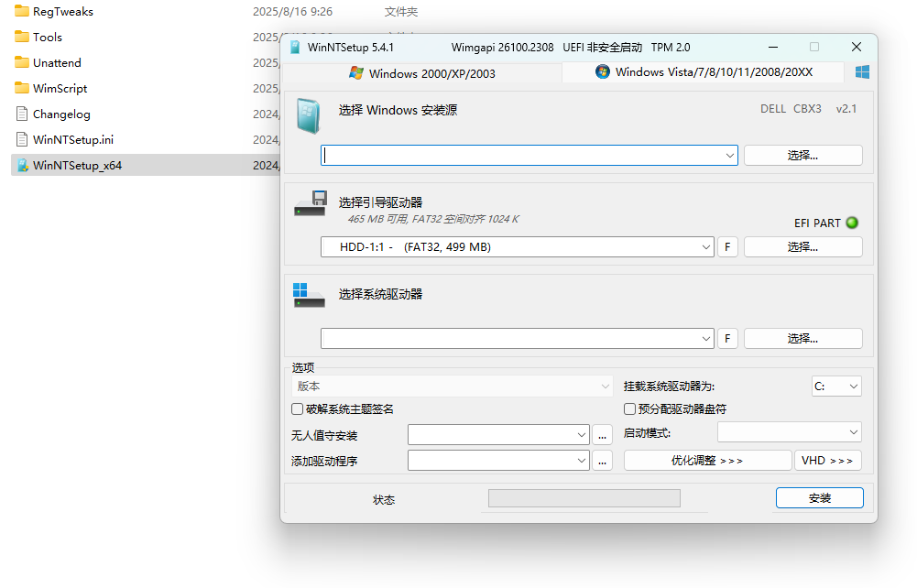917x588 pixels.
Task: Enable 预分配驱动器盘符 checkbox
Action: point(630,409)
